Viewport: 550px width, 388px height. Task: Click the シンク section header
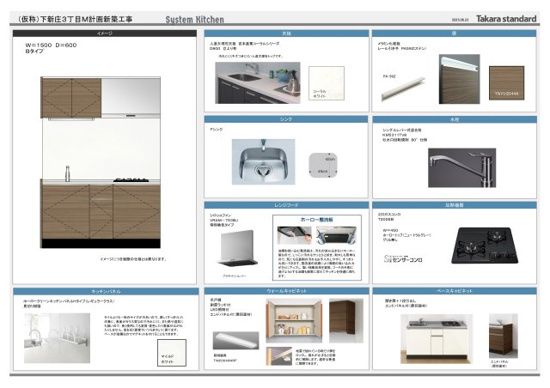click(x=286, y=119)
